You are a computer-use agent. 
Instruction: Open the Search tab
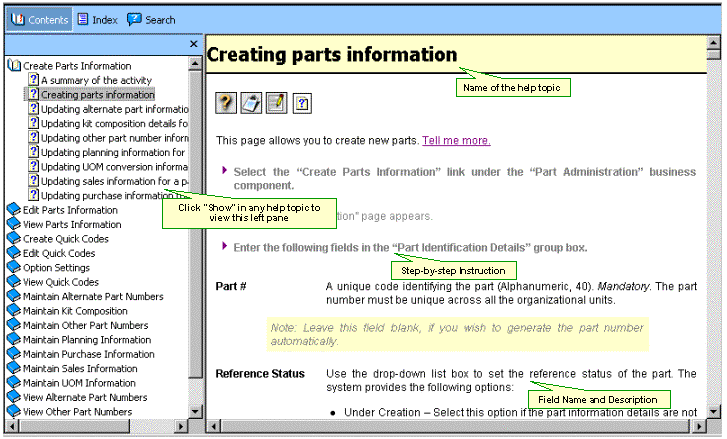click(152, 19)
